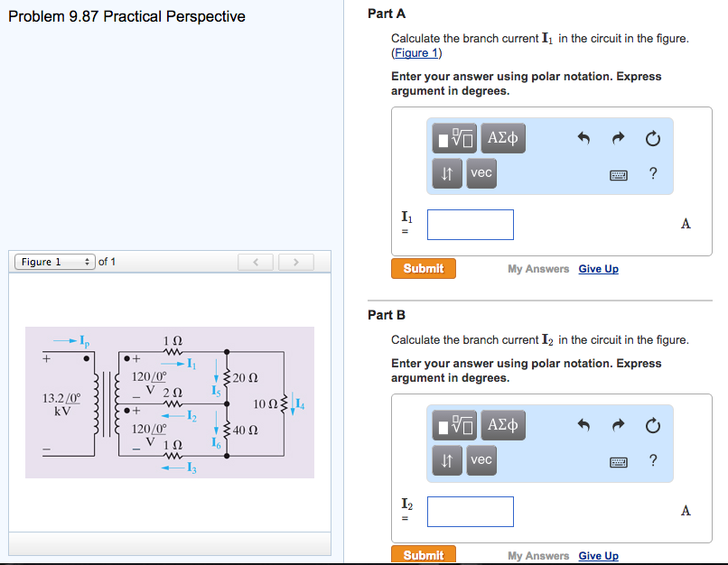Click the up-down swap arrows in Part A toolbar
This screenshot has height=565, width=728.
449,173
